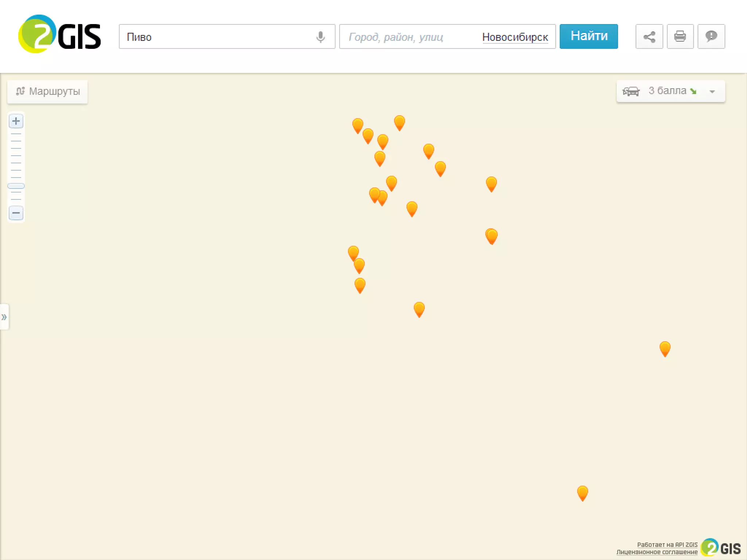
Task: Zoom out with the minus button
Action: 16,213
